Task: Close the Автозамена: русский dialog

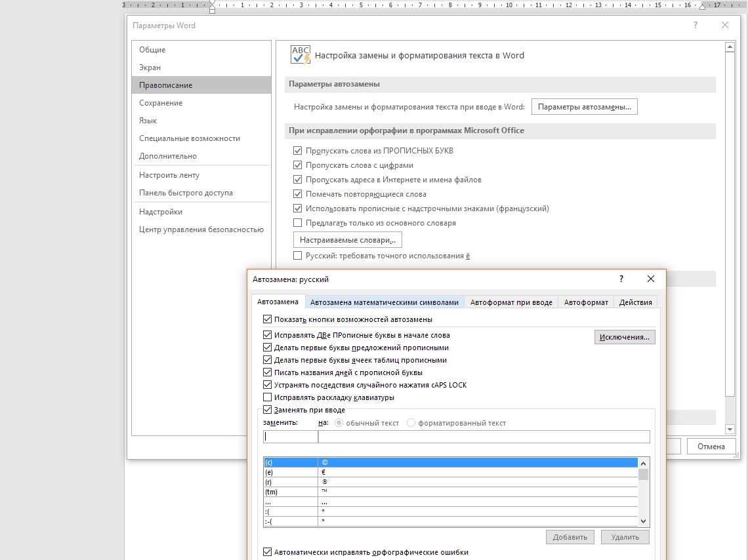Action: pos(650,279)
